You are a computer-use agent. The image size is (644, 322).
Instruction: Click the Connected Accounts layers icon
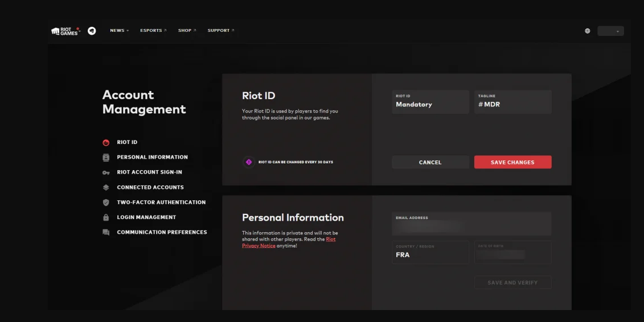click(x=106, y=188)
